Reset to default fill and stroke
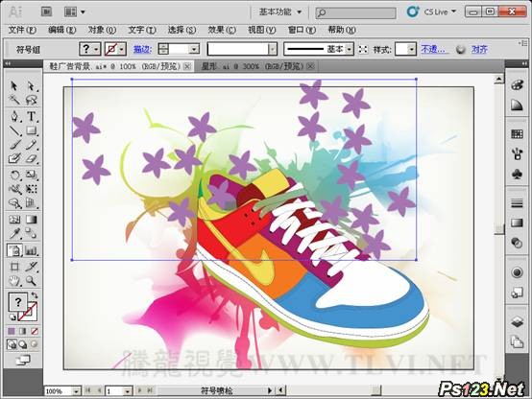Screen dimensions: 532x399 point(12,317)
